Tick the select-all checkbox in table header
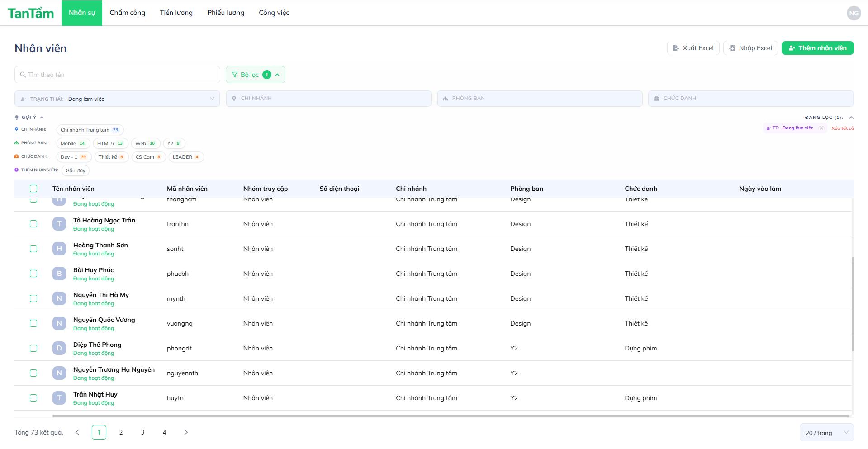 point(33,189)
